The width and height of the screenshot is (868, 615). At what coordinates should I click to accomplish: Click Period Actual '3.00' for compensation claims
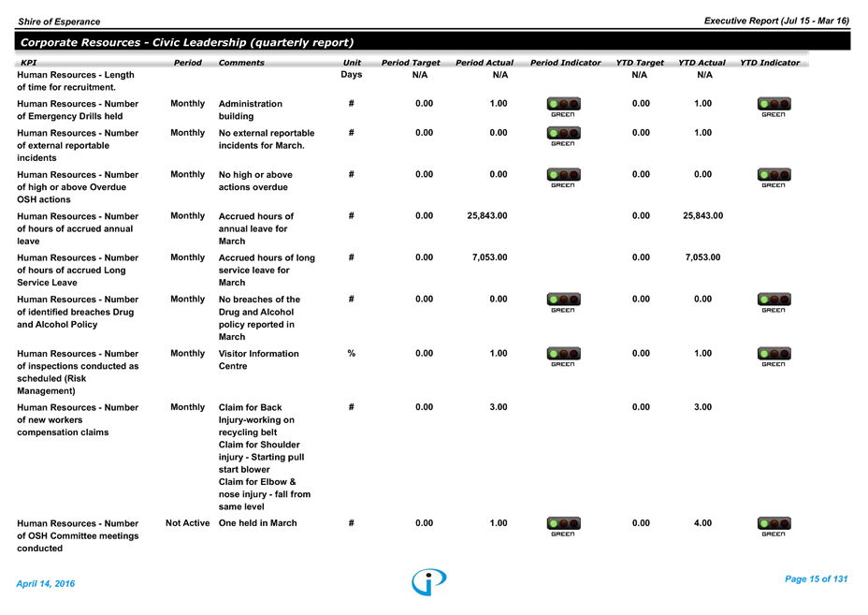coord(499,406)
